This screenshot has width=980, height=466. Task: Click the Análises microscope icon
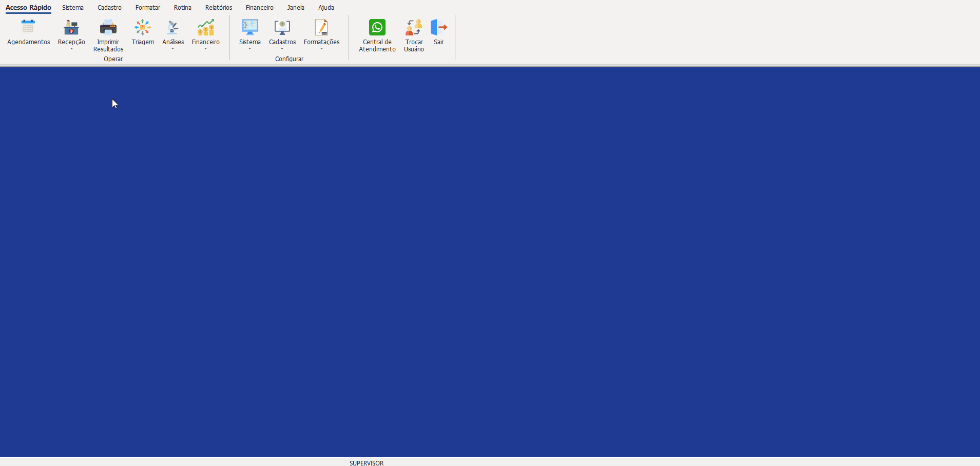(x=173, y=27)
